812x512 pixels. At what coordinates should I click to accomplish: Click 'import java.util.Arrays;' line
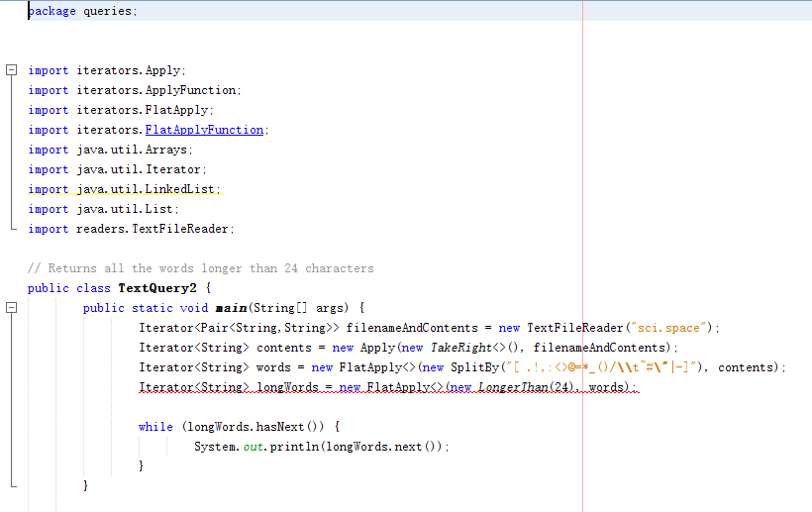(110, 150)
